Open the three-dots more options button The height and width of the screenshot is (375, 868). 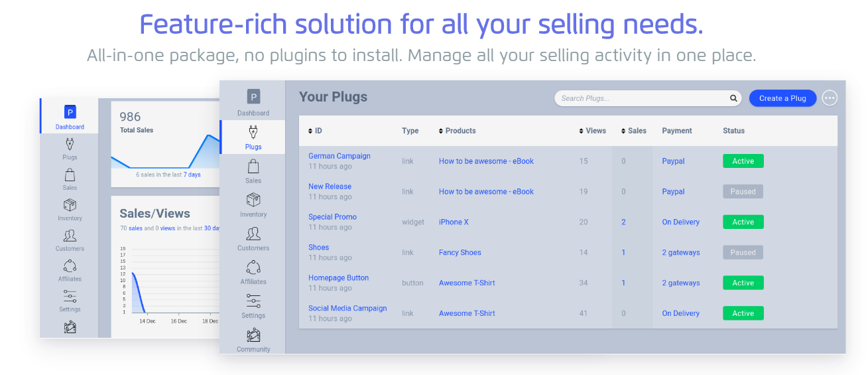829,98
